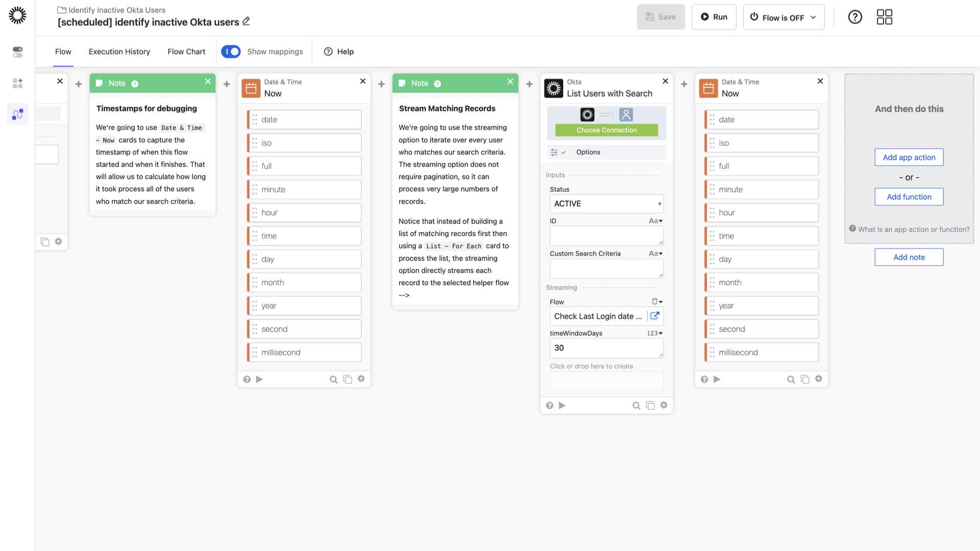
Task: Open the Aa type dropdown for ID field
Action: [x=656, y=220]
